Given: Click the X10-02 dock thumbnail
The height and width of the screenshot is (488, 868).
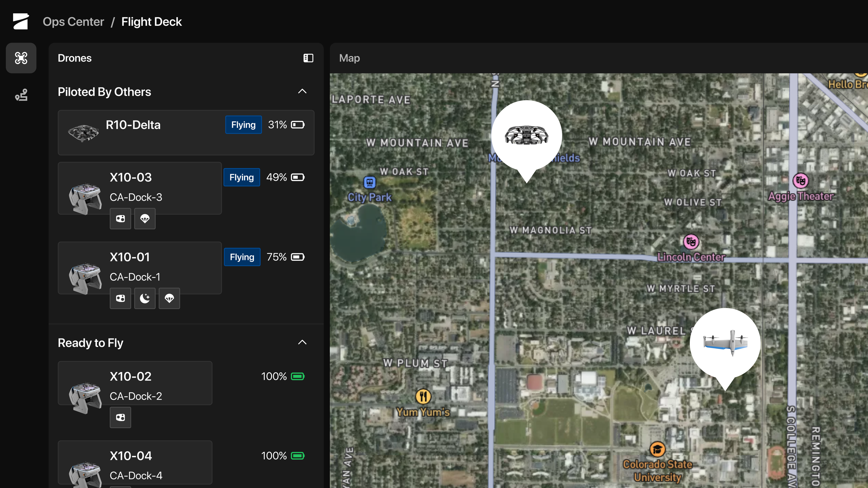Looking at the screenshot, I should coord(85,398).
